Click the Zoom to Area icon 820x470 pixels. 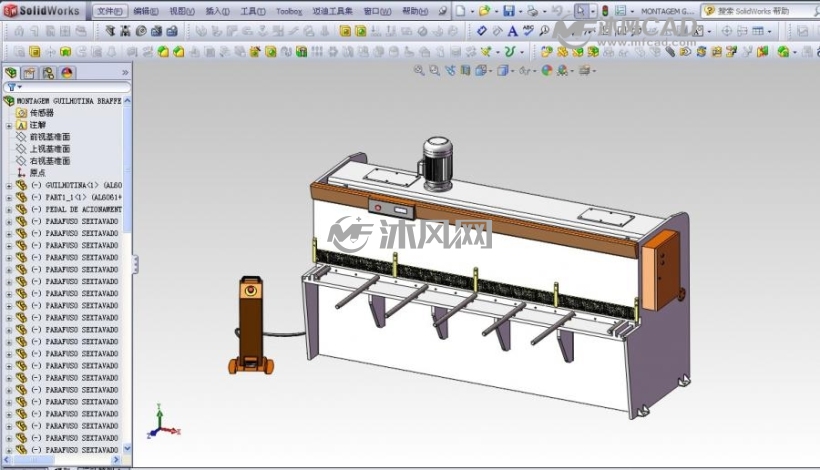[x=434, y=70]
